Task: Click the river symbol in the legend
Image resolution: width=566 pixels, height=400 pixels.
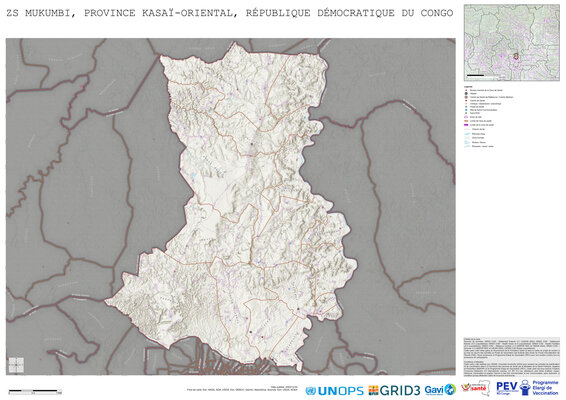Action: coord(467,134)
